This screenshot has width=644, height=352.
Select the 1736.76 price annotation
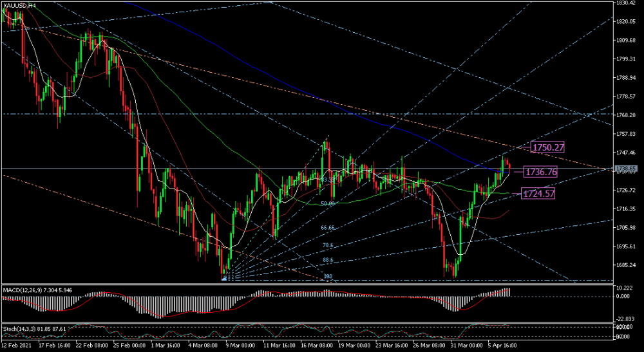point(541,172)
